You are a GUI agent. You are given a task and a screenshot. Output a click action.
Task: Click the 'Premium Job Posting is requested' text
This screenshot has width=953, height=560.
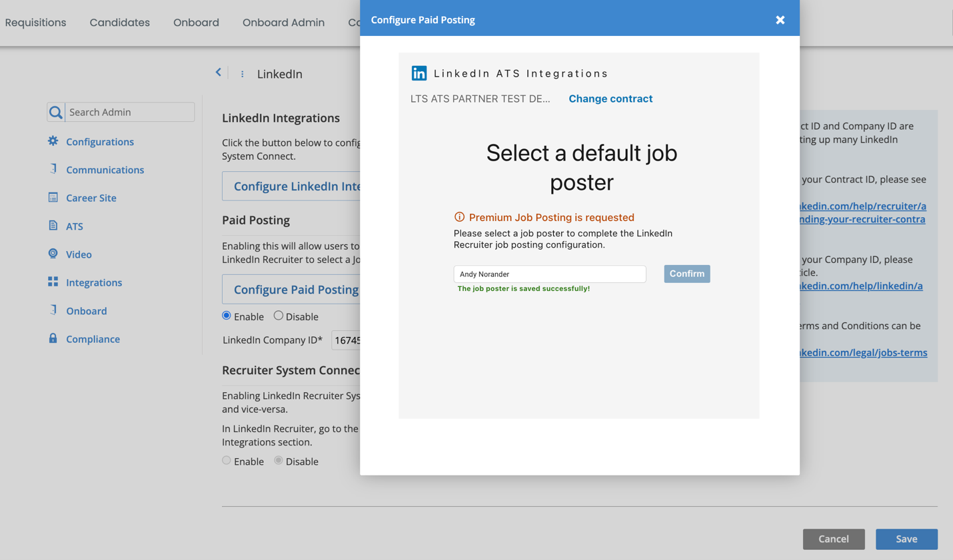(x=552, y=217)
